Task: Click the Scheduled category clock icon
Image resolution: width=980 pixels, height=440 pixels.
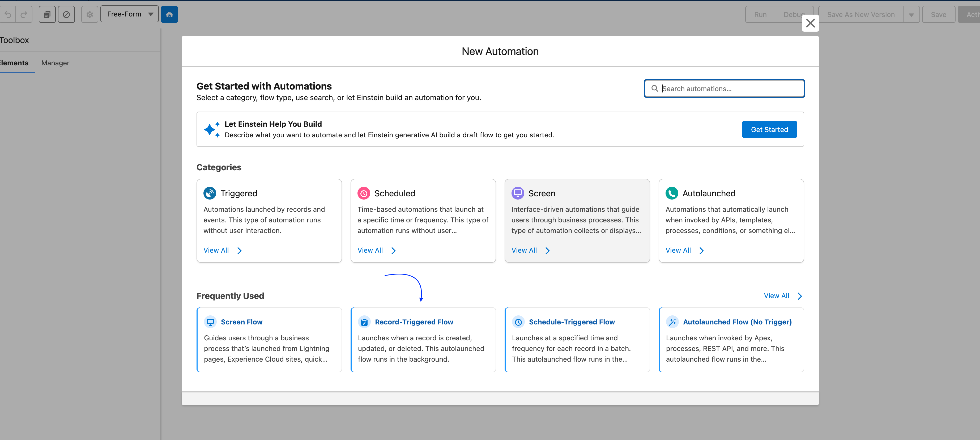Action: [x=364, y=193]
